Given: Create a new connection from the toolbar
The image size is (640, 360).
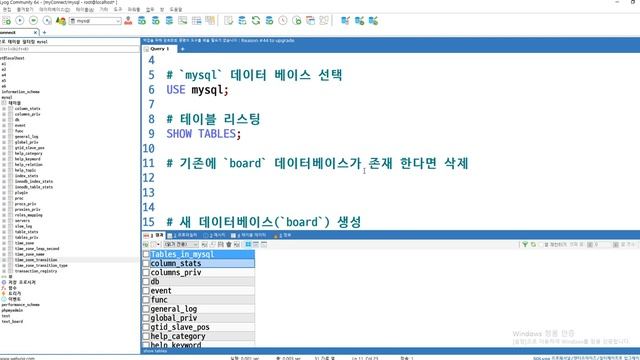Looking at the screenshot, I should [6, 20].
